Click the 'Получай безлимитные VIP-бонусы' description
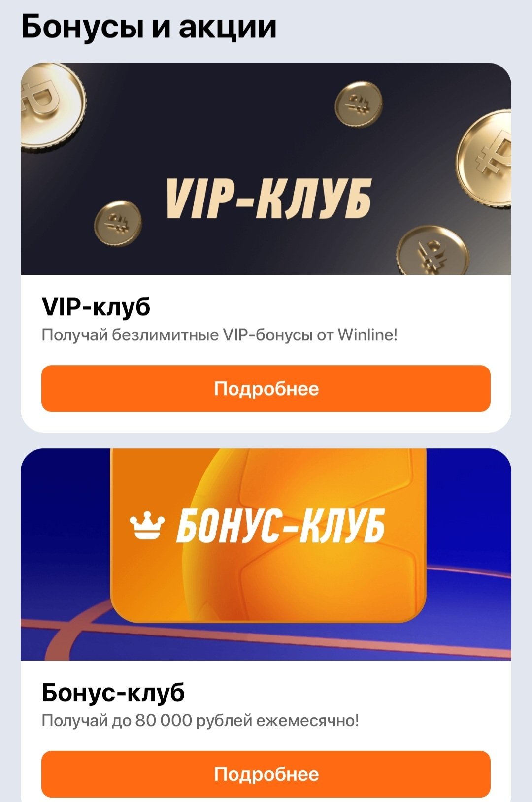Viewport: 532px width, 802px height. coord(219,335)
